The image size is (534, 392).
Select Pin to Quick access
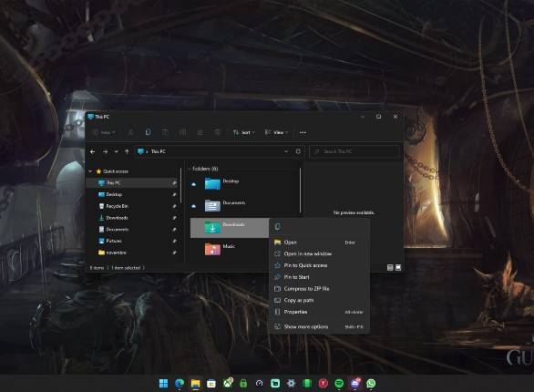[x=320, y=265]
